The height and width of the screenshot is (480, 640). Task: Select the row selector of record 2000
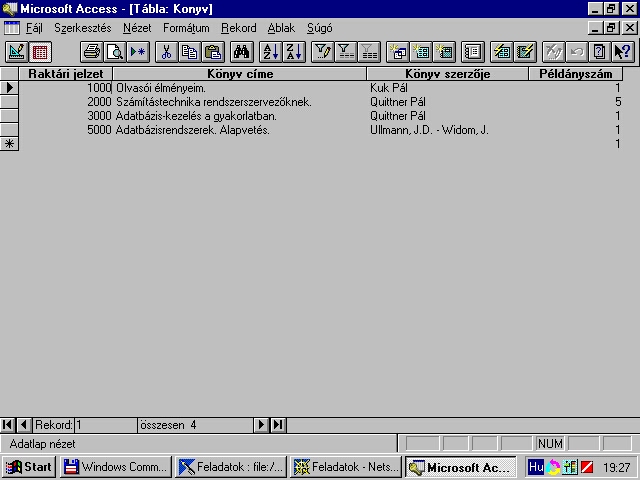9,102
